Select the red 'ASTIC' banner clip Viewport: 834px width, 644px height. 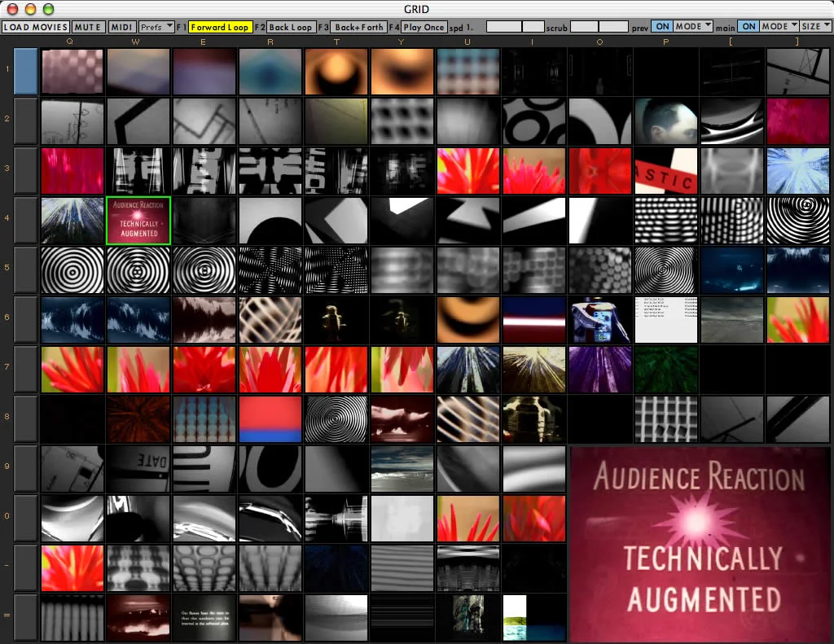coord(666,170)
